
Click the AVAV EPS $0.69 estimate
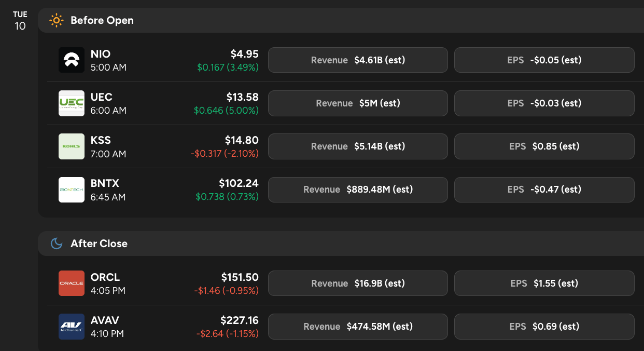[544, 327]
